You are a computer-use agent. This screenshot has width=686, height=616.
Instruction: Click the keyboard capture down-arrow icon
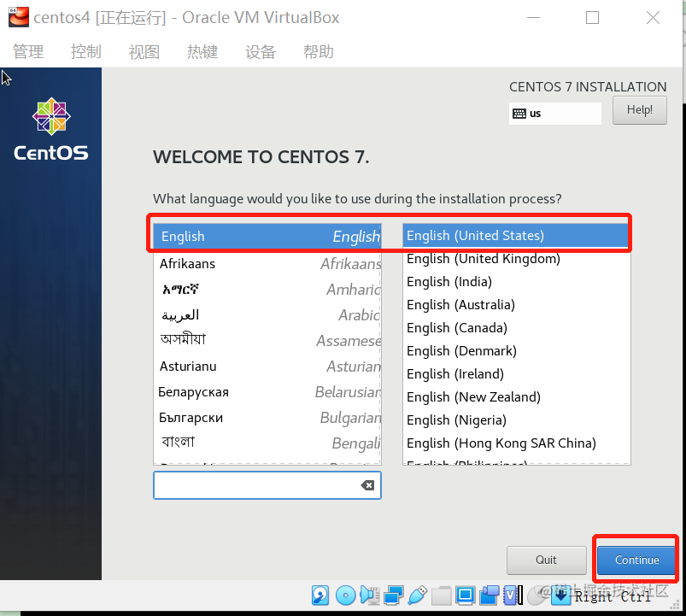[561, 595]
